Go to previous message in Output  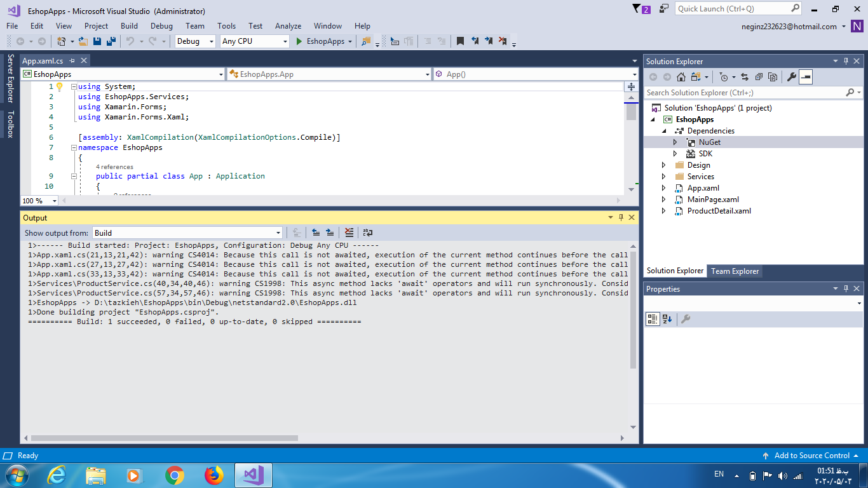click(316, 233)
